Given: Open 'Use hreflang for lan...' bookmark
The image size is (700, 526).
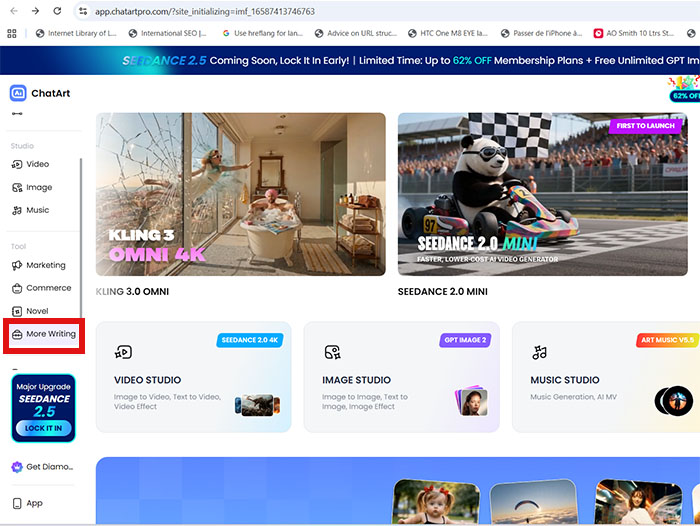Looking at the screenshot, I should point(263,33).
